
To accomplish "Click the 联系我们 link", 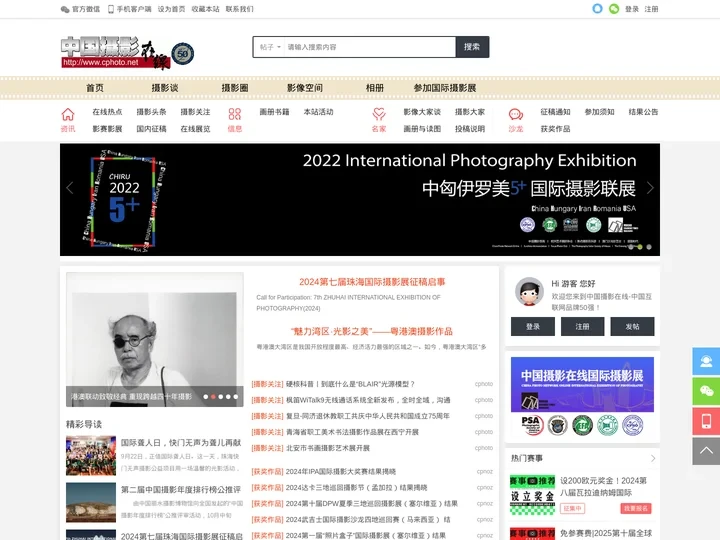I will (x=239, y=9).
